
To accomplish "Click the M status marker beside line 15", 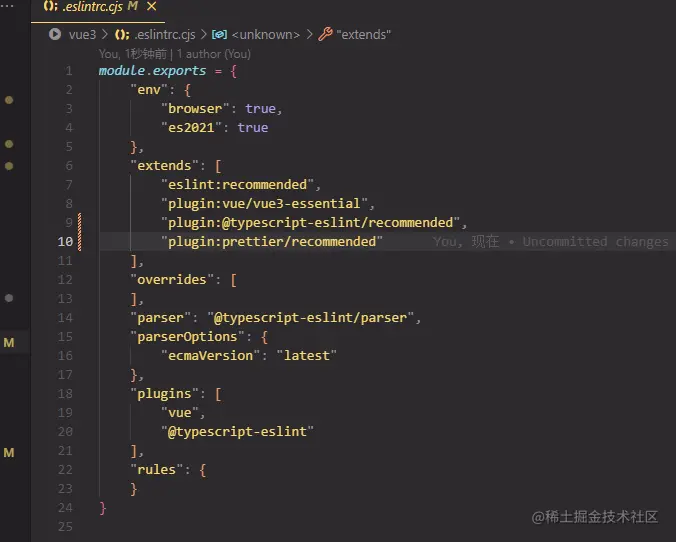I will (9, 343).
